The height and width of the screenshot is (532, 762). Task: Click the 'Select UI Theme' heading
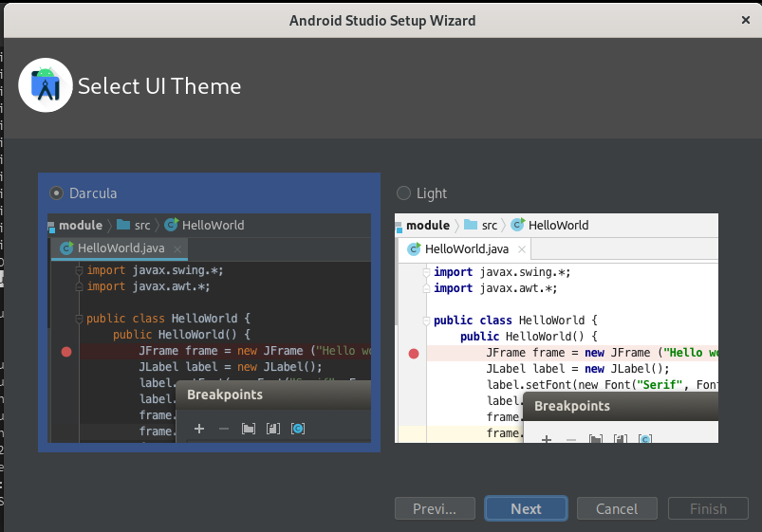(x=159, y=86)
